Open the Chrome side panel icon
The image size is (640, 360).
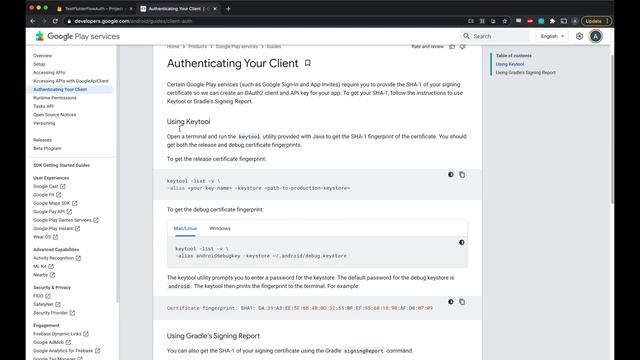[x=564, y=21]
